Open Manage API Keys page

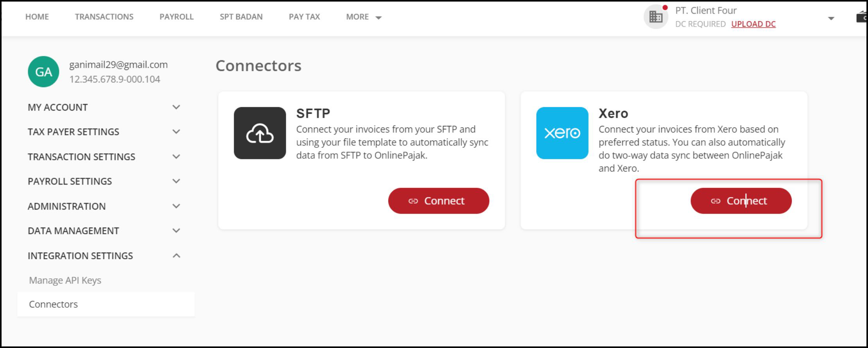(65, 280)
